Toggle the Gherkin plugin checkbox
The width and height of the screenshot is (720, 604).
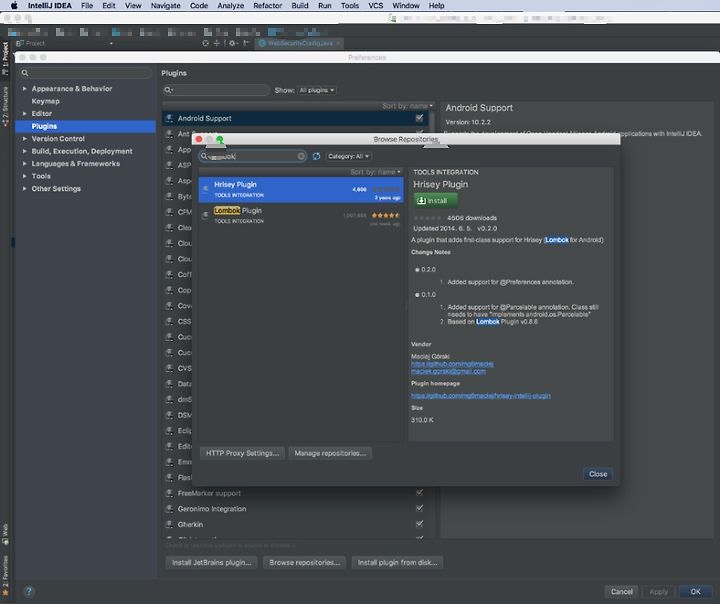(x=419, y=524)
